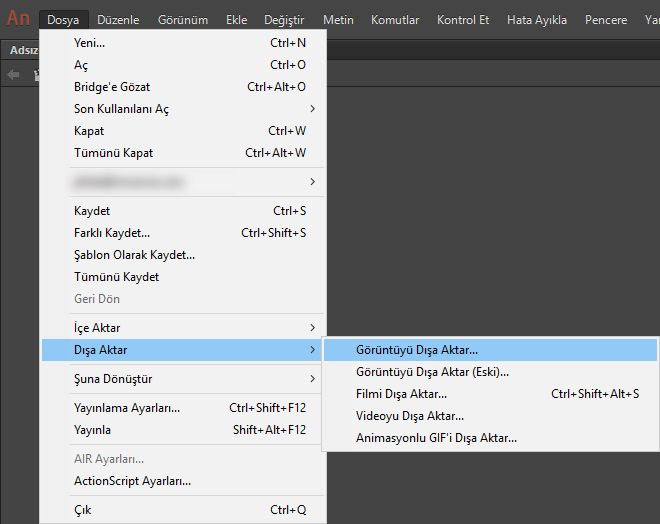Image resolution: width=660 pixels, height=524 pixels.
Task: Select Bridge'e Gözat menu entry
Action: pyautogui.click(x=113, y=87)
